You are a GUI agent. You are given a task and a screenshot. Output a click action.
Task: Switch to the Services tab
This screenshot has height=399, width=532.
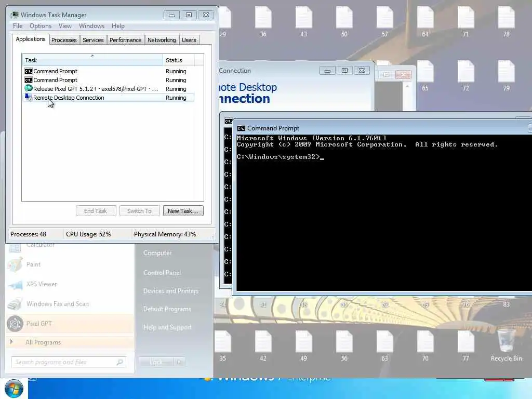coord(93,40)
